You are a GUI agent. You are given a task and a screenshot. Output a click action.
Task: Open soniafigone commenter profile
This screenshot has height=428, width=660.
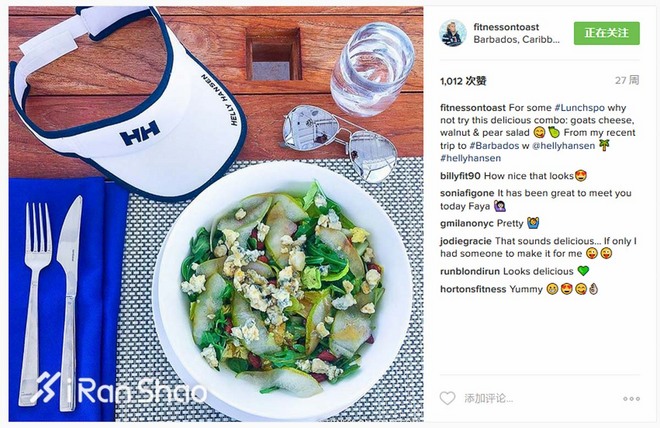[467, 193]
